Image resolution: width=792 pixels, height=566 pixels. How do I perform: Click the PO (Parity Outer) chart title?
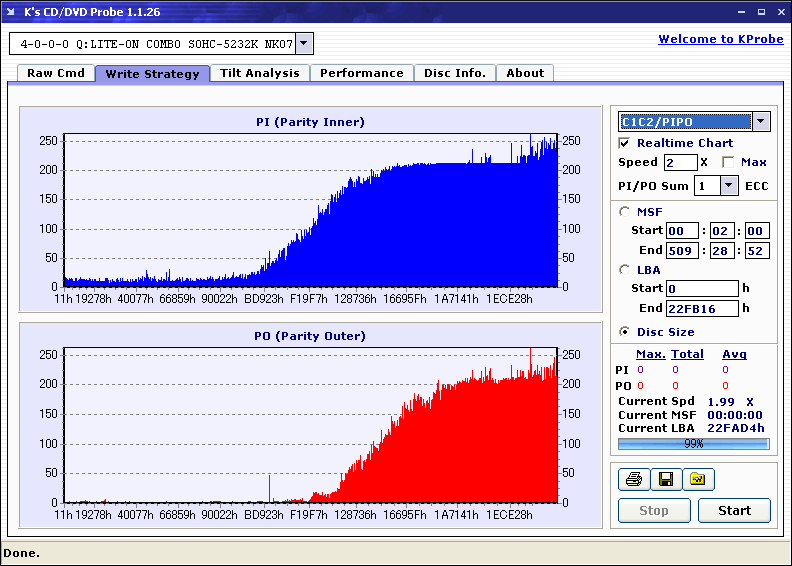tap(310, 336)
